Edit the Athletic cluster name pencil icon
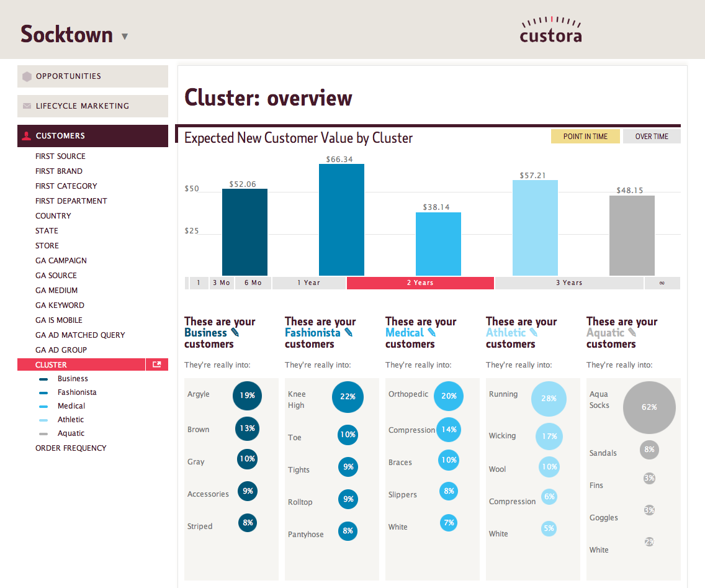Viewport: 705px width, 588px height. 534,332
